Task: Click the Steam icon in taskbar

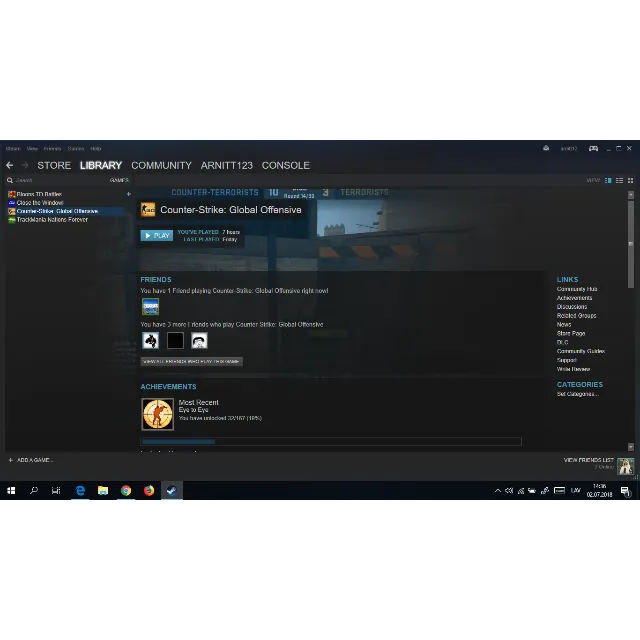Action: click(x=172, y=490)
